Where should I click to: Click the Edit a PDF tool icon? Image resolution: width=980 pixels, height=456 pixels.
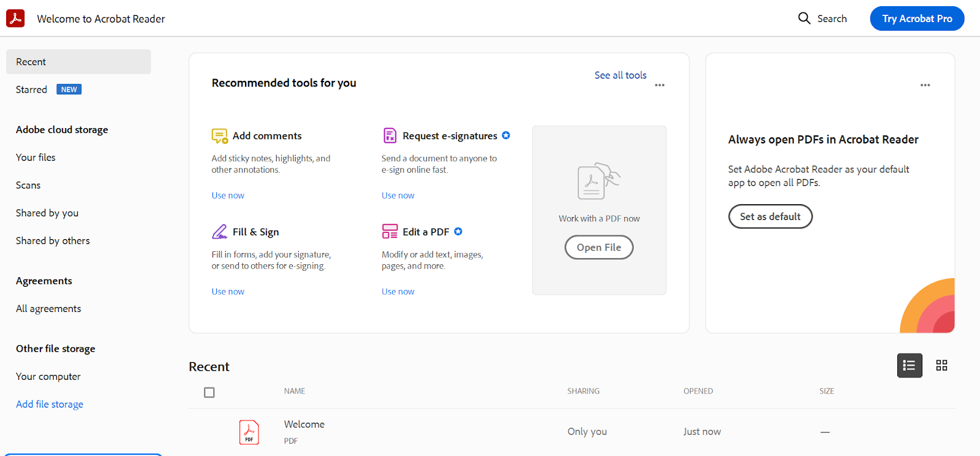point(390,232)
